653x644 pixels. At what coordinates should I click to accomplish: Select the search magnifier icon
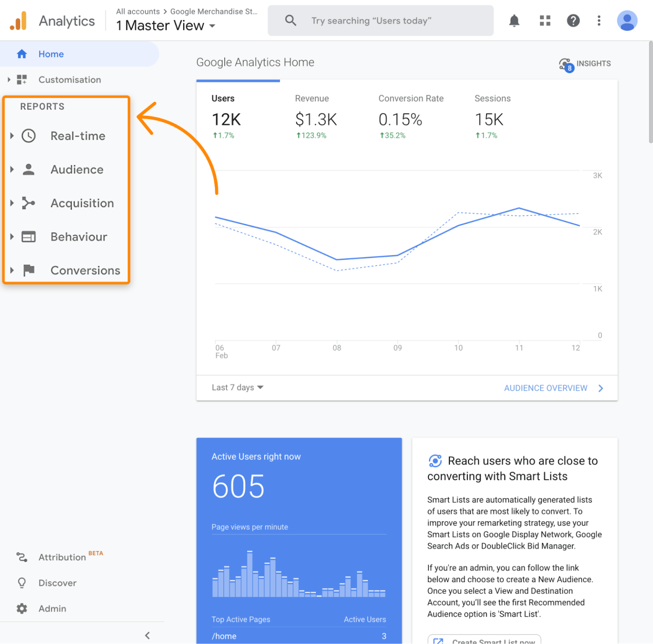tap(291, 20)
